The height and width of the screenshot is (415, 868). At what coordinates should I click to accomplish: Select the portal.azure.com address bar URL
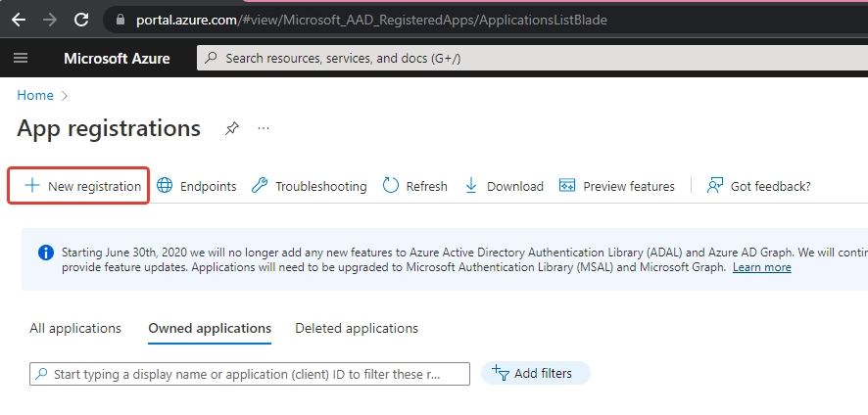(x=371, y=20)
